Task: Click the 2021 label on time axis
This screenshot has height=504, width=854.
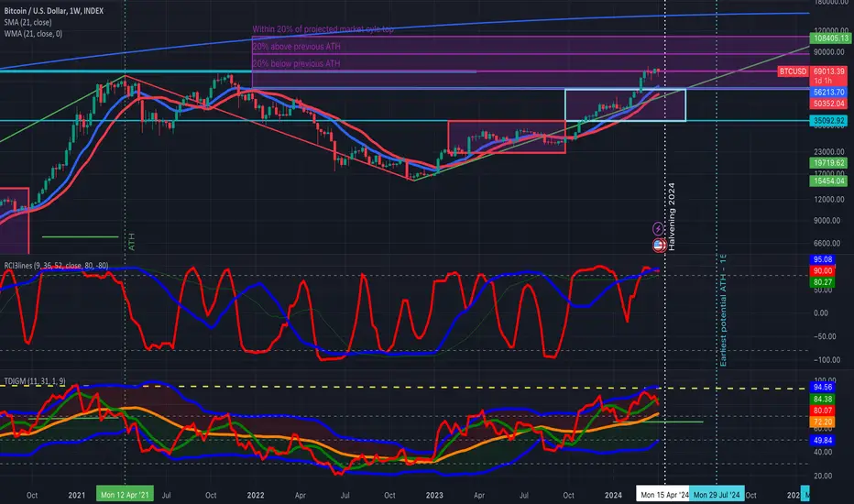Action: [x=77, y=495]
